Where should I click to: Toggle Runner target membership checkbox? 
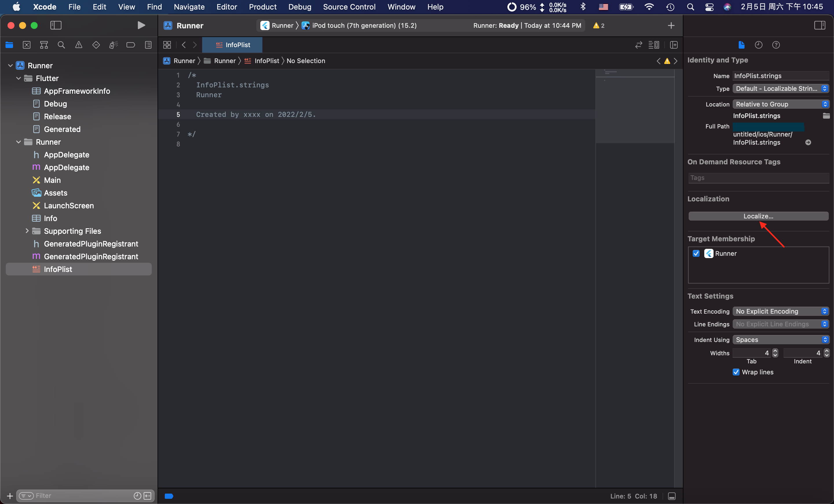[696, 253]
